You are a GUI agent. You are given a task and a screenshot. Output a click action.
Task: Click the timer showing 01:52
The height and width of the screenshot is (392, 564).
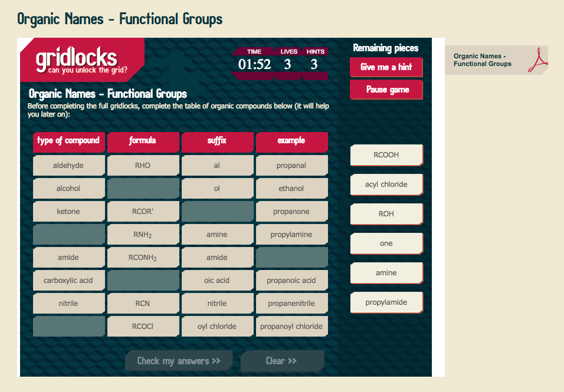254,65
